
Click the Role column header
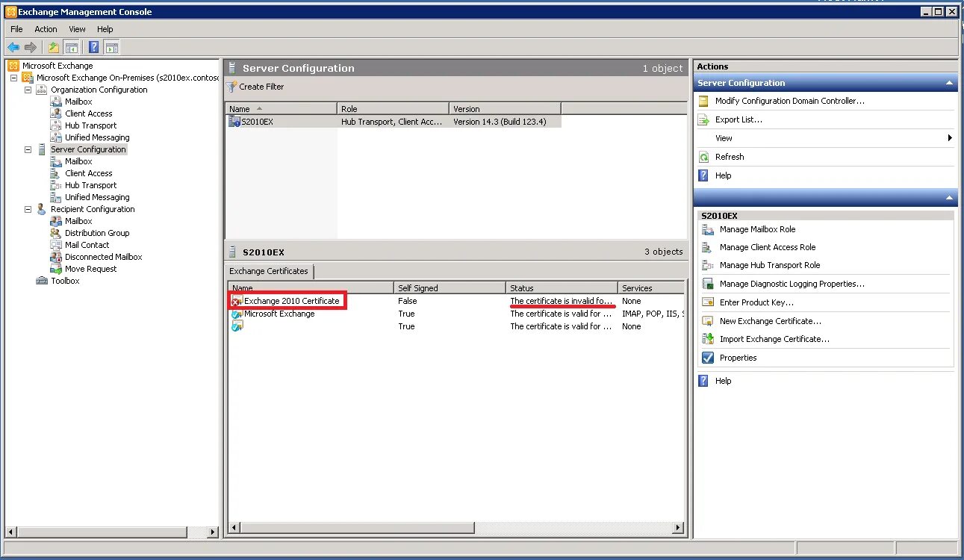click(x=393, y=108)
